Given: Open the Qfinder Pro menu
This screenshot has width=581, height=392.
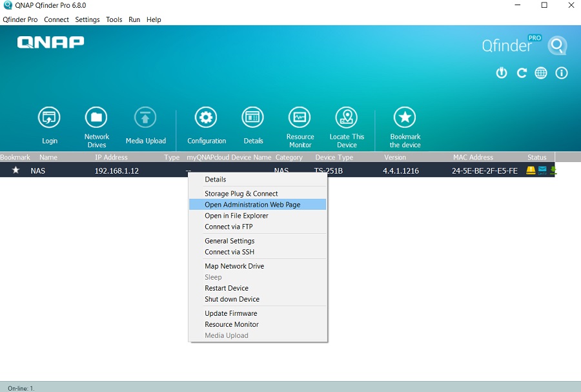Looking at the screenshot, I should [21, 19].
